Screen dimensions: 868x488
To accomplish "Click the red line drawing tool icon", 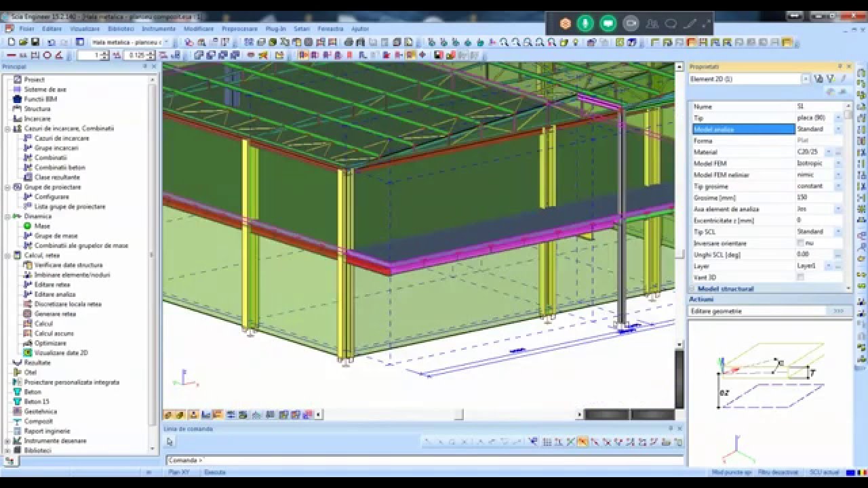I will (12, 55).
